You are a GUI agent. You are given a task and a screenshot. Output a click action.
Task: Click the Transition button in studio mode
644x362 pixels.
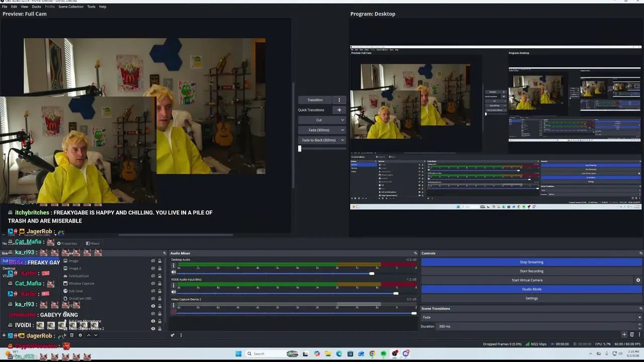(x=315, y=100)
